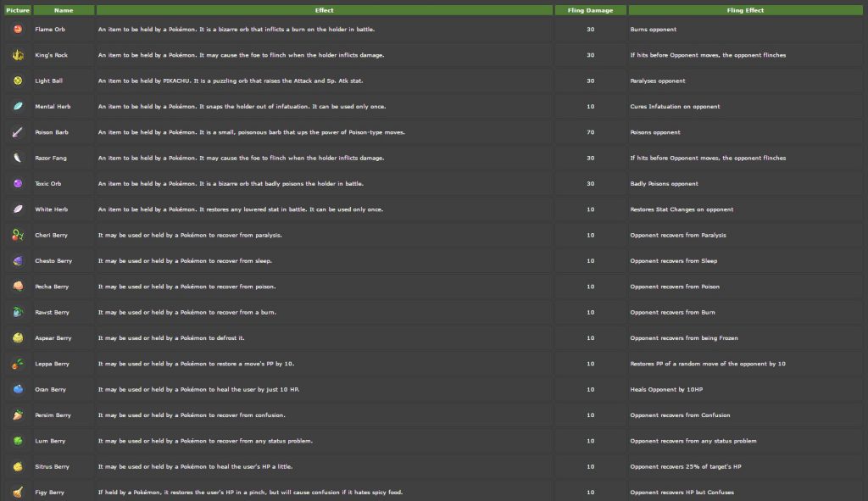This screenshot has height=501, width=868.
Task: Select the Fling Damage column header
Action: pos(590,10)
